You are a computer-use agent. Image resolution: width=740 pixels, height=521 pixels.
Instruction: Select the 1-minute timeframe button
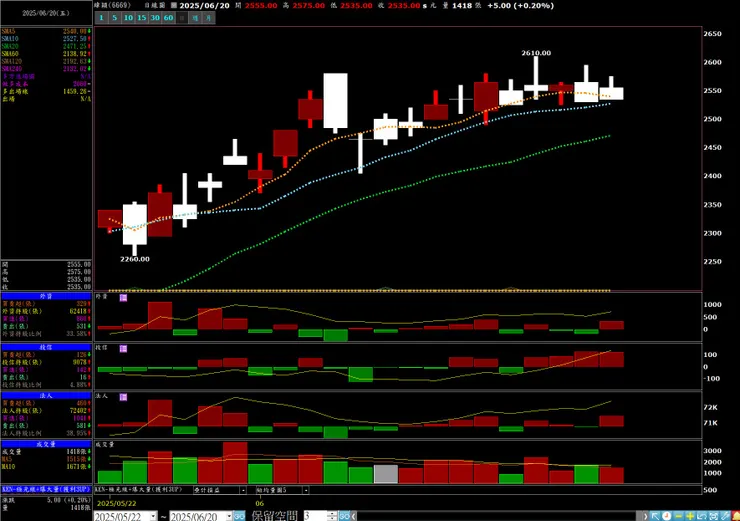(x=101, y=18)
